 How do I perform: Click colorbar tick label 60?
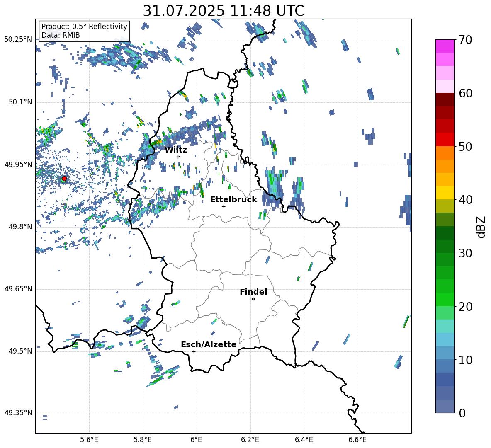tap(465, 93)
